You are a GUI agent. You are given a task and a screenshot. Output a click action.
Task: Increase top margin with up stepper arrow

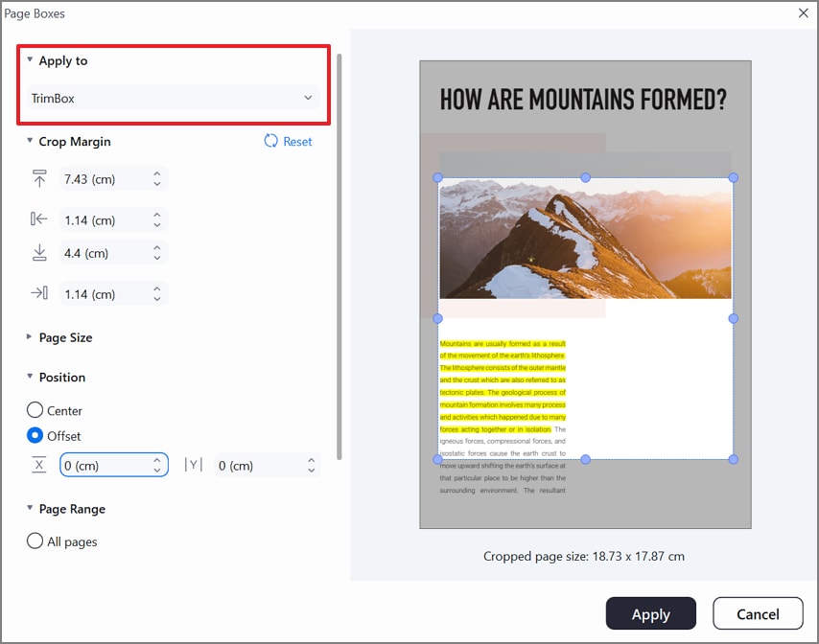coord(159,173)
